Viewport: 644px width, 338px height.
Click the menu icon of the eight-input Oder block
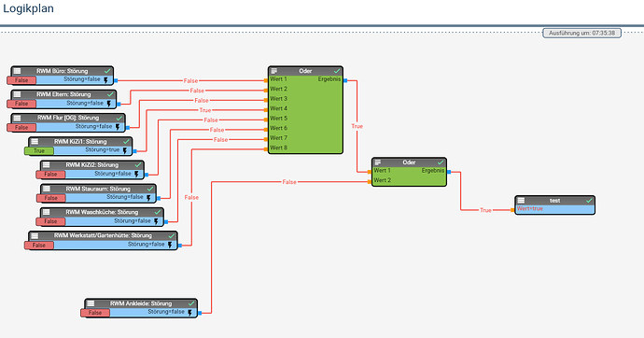tap(274, 71)
